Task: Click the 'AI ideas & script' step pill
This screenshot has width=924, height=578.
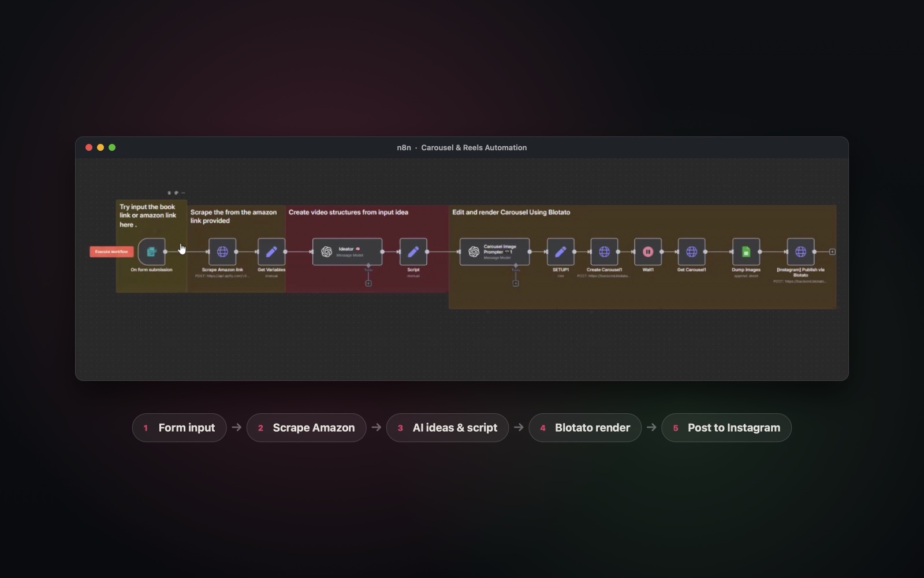Action: [447, 428]
